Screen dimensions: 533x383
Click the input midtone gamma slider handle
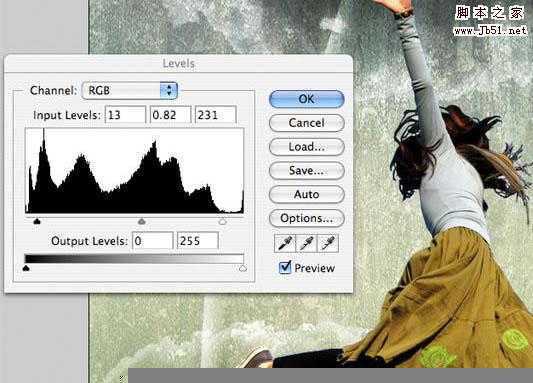coord(142,222)
